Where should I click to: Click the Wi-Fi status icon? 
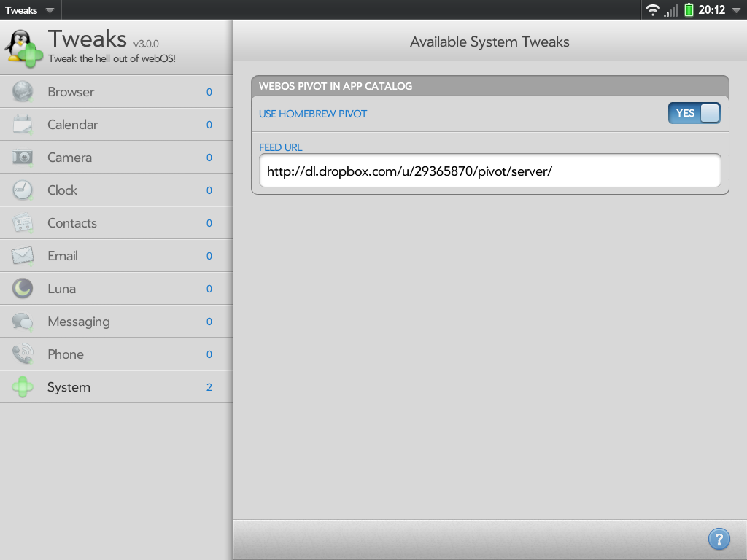click(652, 10)
